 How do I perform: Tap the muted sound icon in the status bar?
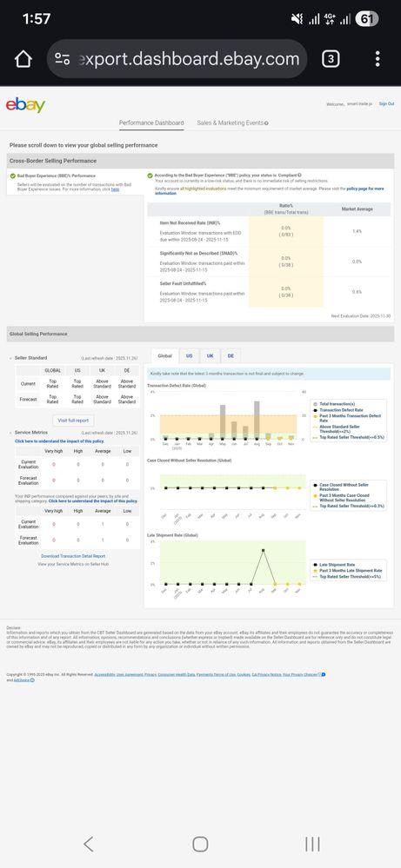coord(297,19)
